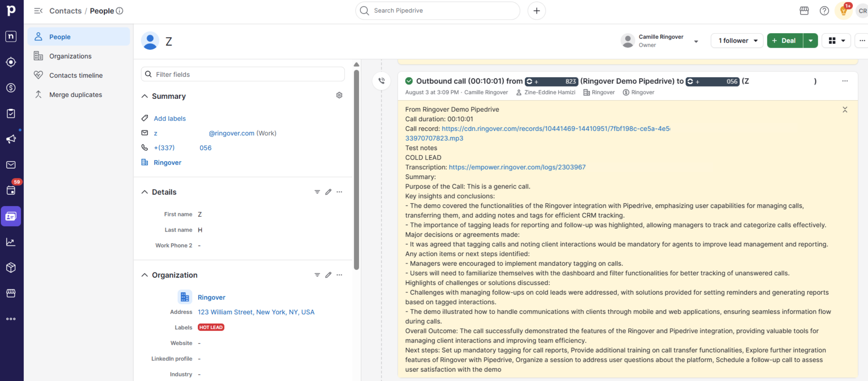868x381 pixels.
Task: Click the HOT LEAD label
Action: [x=211, y=327]
